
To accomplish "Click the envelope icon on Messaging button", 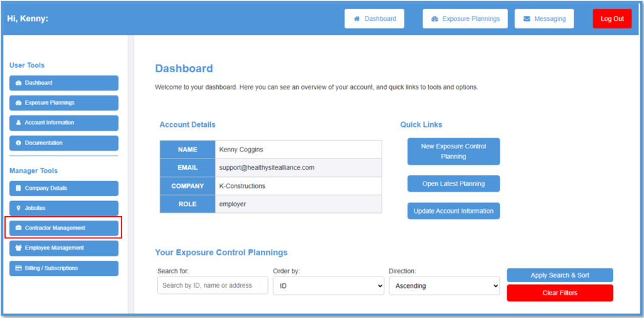I will click(x=526, y=19).
